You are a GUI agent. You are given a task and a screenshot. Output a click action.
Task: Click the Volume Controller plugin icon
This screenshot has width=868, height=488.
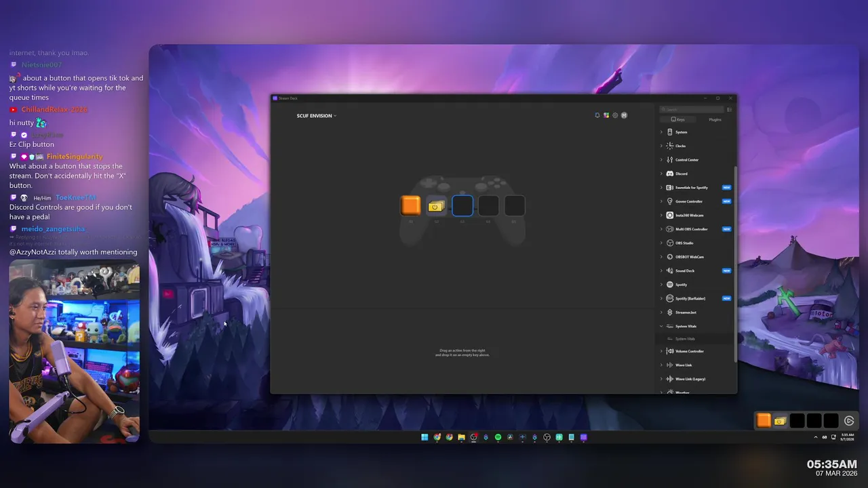[670, 351]
